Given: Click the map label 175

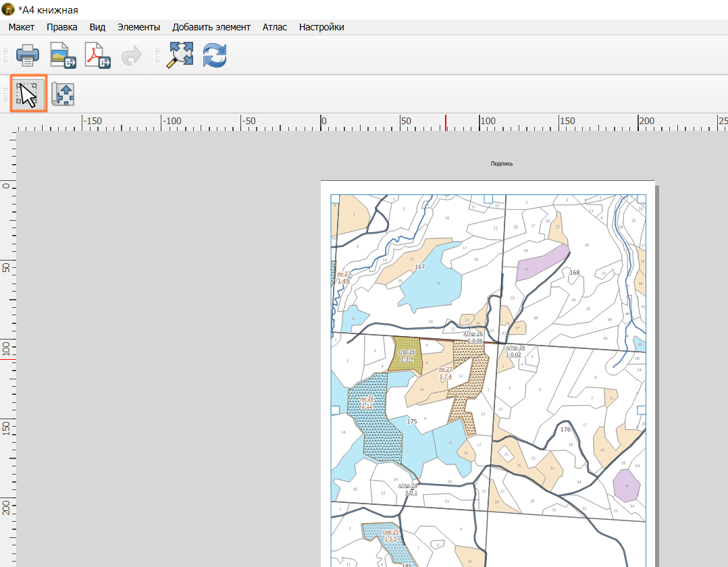Looking at the screenshot, I should (412, 421).
